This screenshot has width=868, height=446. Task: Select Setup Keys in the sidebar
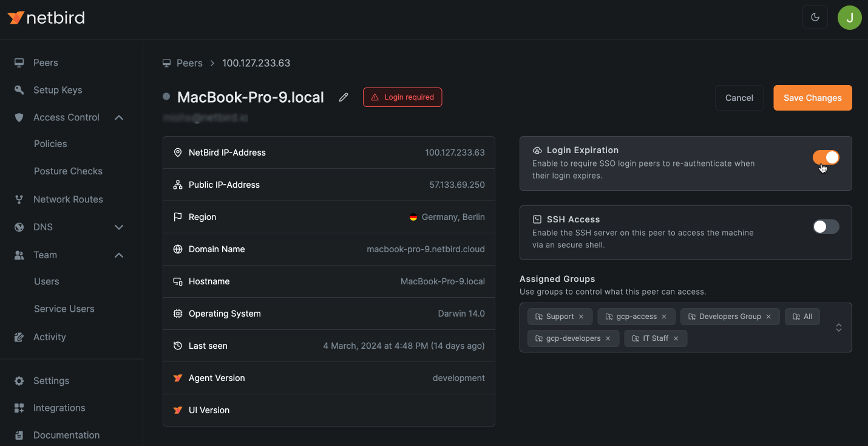point(58,89)
